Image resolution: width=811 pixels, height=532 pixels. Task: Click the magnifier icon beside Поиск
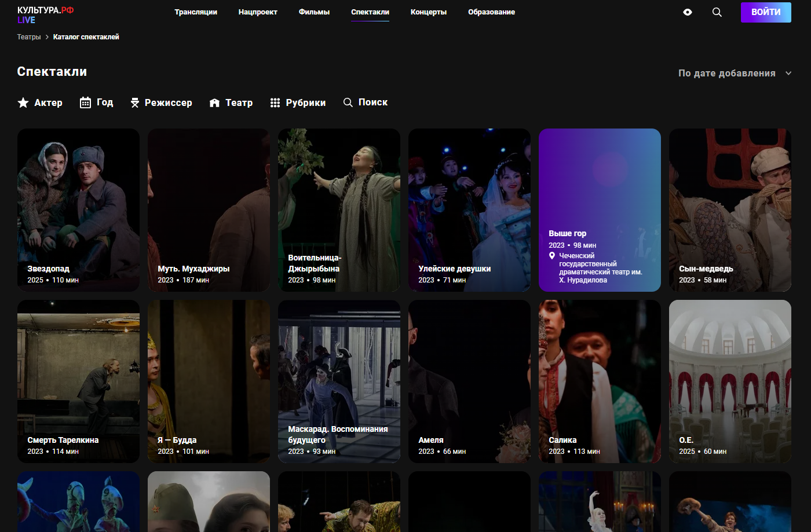tap(348, 102)
